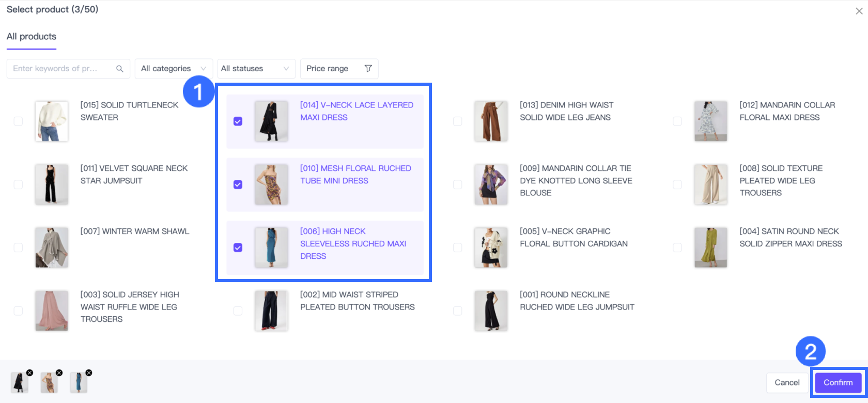
Task: Click the Price range filter funnel icon
Action: [368, 69]
